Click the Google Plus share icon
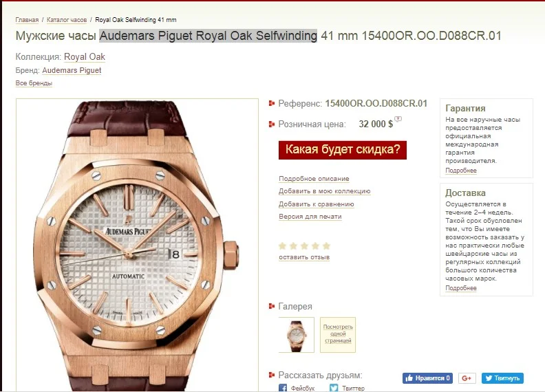The width and height of the screenshot is (545, 392). [467, 378]
